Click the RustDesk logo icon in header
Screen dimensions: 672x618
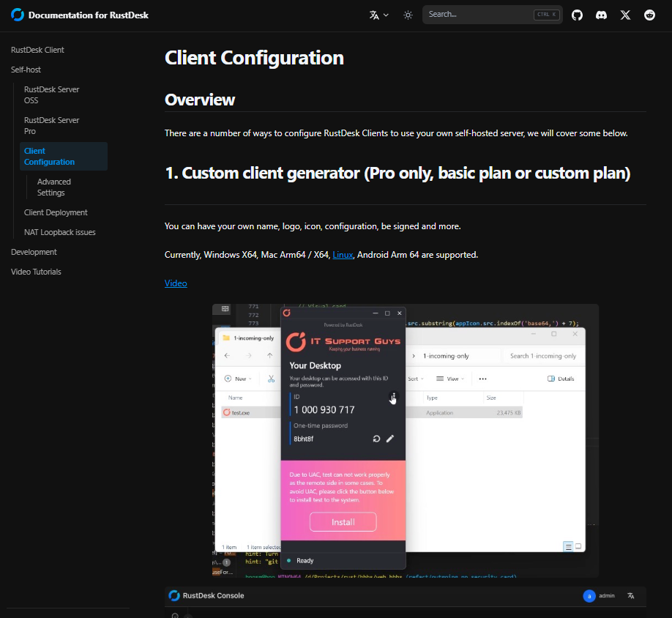click(18, 15)
